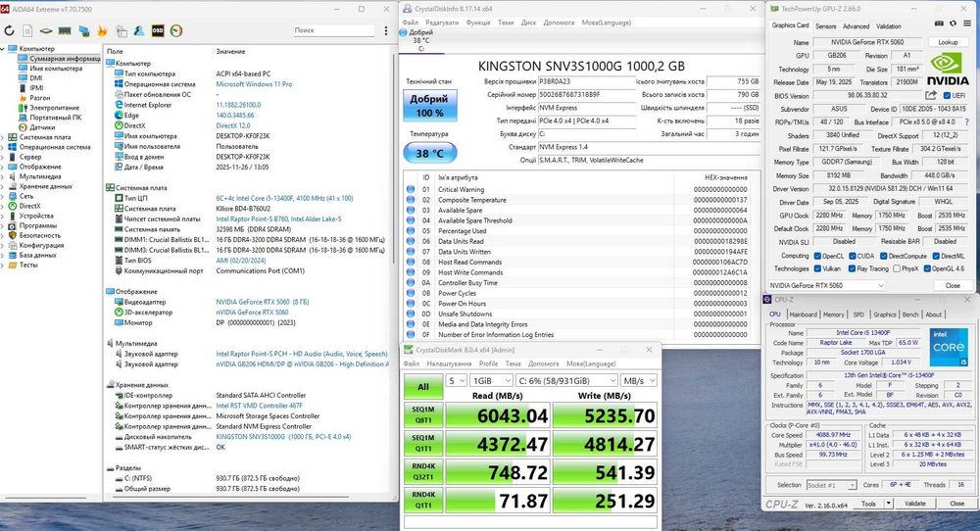Click the 38 °C temperature indicator
This screenshot has width=980, height=531.
point(430,153)
